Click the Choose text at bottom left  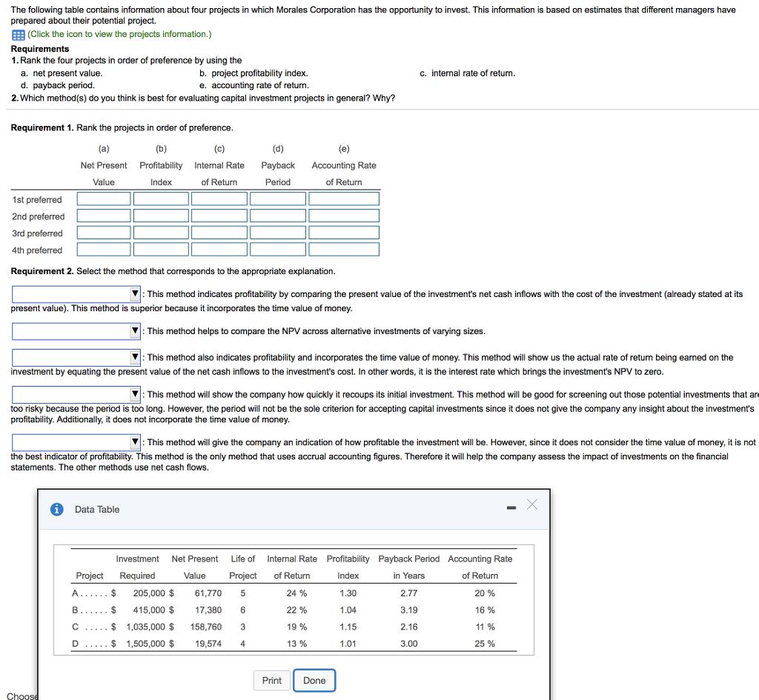21,696
